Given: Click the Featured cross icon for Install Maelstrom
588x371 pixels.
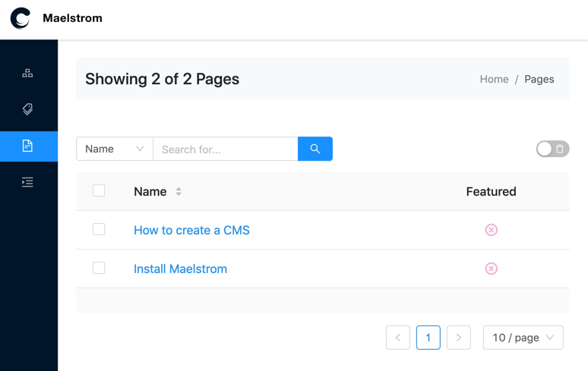Looking at the screenshot, I should (492, 269).
